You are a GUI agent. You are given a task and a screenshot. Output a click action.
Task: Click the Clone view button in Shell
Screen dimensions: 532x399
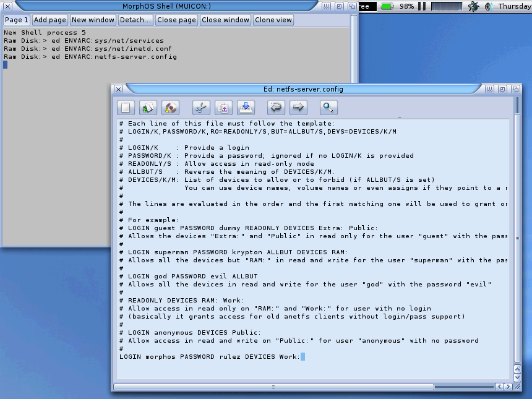click(273, 20)
